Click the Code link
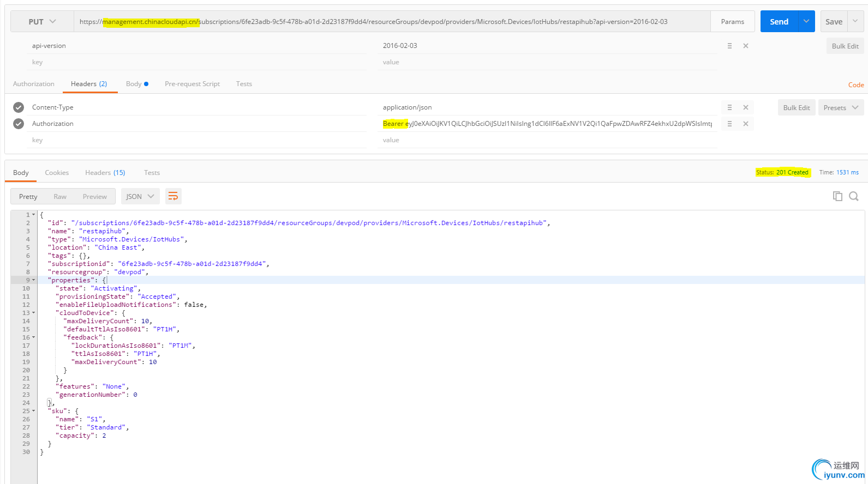Screen dimensions: 868x484 pyautogui.click(x=856, y=84)
